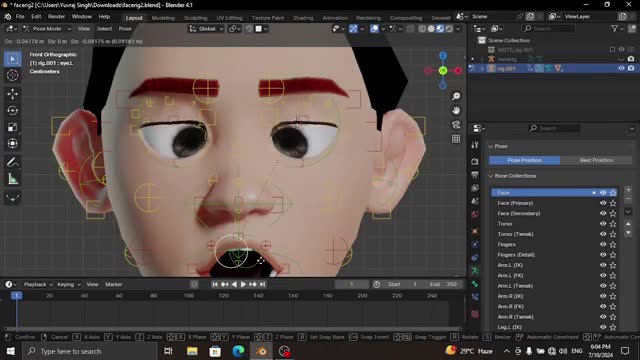
Task: Select Material Preview viewport shading
Action: 440,29
